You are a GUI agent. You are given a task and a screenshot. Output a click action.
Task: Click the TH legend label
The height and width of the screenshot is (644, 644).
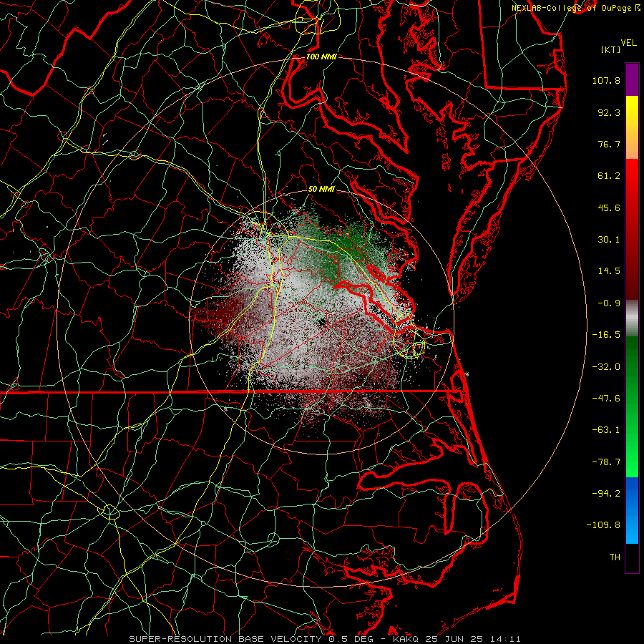tap(615, 557)
